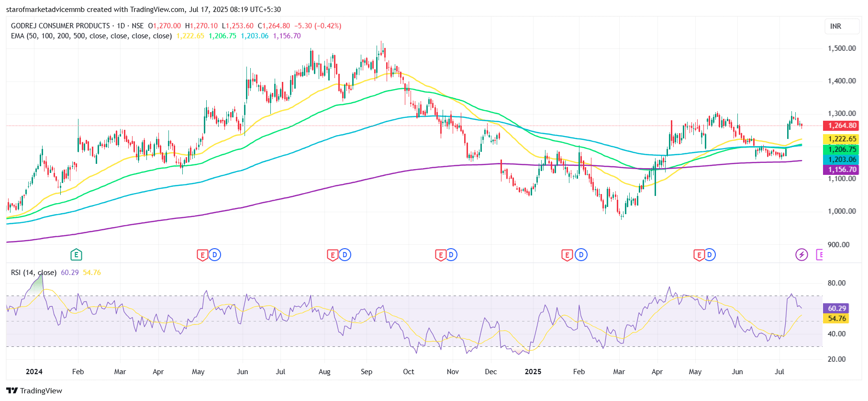Click the red 1,264.80 last-price tag on the price axis
The height and width of the screenshot is (401, 868).
(x=841, y=126)
